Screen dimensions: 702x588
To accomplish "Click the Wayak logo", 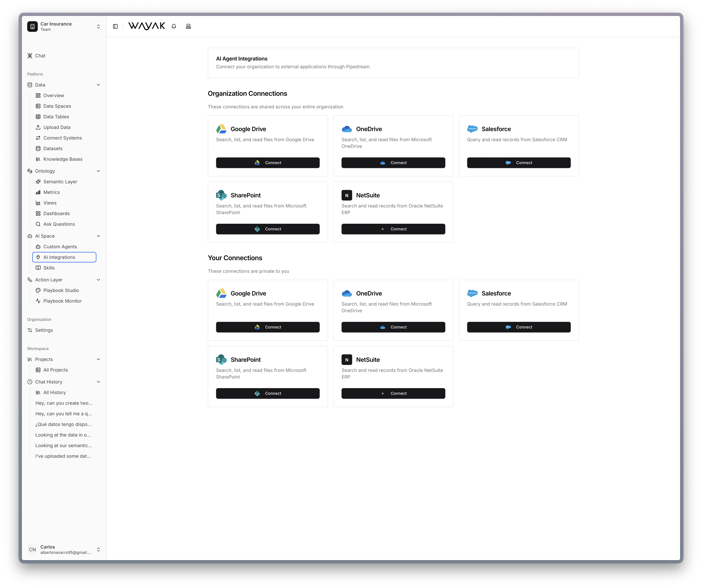I will [x=146, y=26].
